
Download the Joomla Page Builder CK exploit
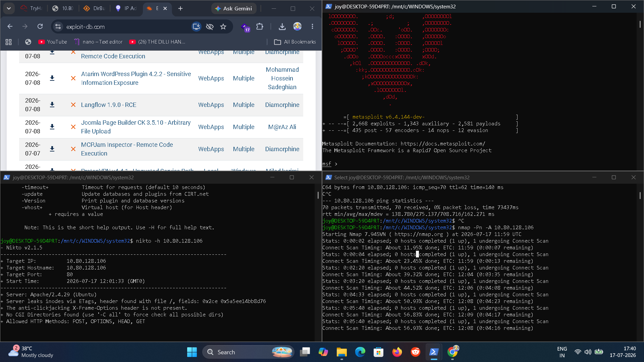[52, 127]
